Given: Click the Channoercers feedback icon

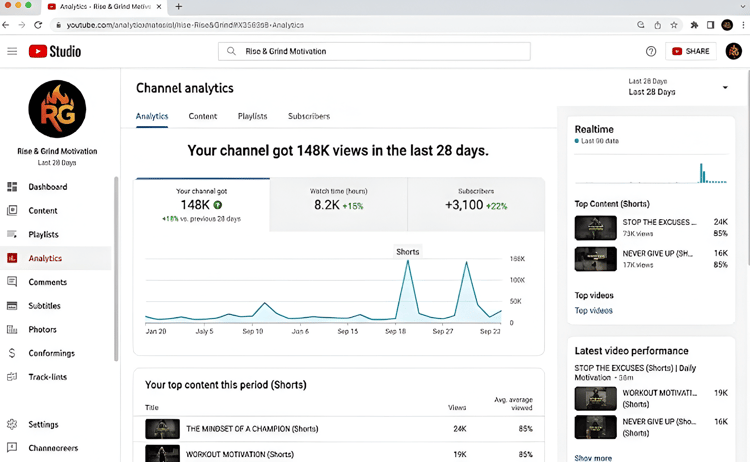Looking at the screenshot, I should (12, 448).
